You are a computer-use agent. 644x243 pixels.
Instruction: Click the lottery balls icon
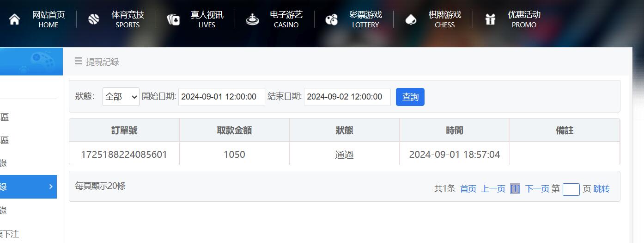coord(332,19)
